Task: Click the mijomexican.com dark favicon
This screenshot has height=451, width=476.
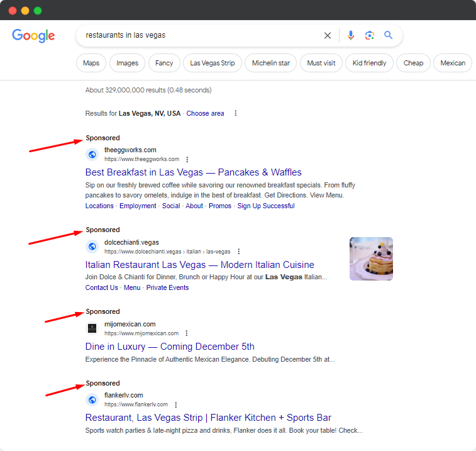Action: point(92,328)
